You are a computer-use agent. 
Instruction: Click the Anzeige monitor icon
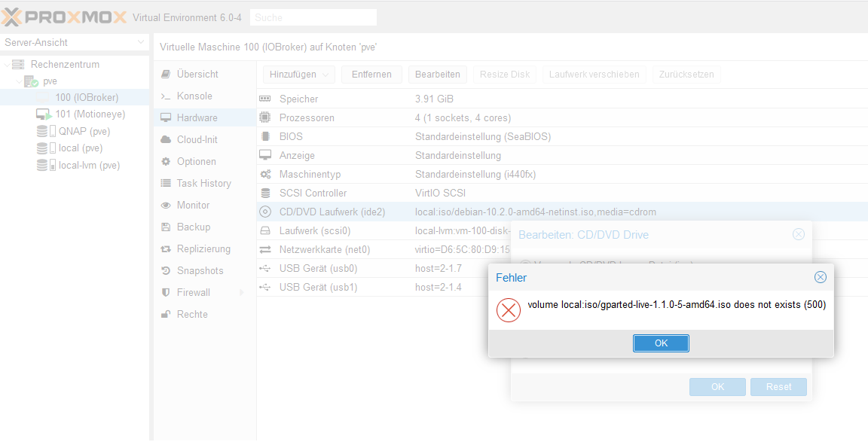pyautogui.click(x=265, y=155)
